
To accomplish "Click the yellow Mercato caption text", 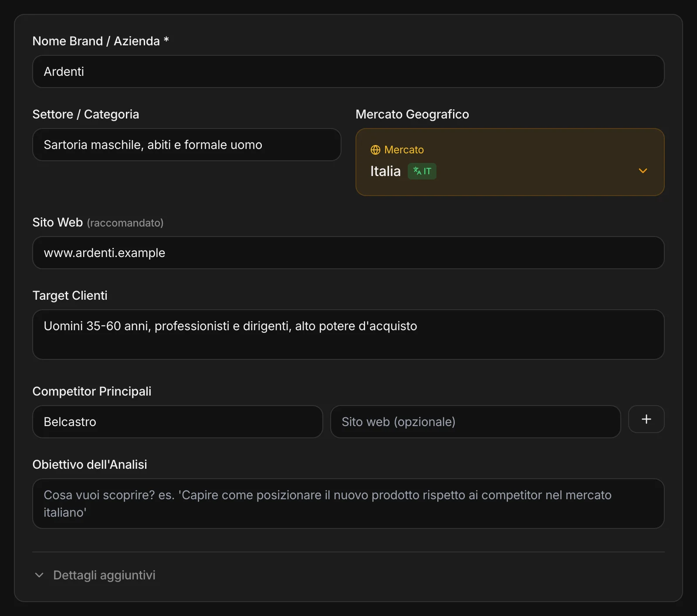I will tap(404, 150).
